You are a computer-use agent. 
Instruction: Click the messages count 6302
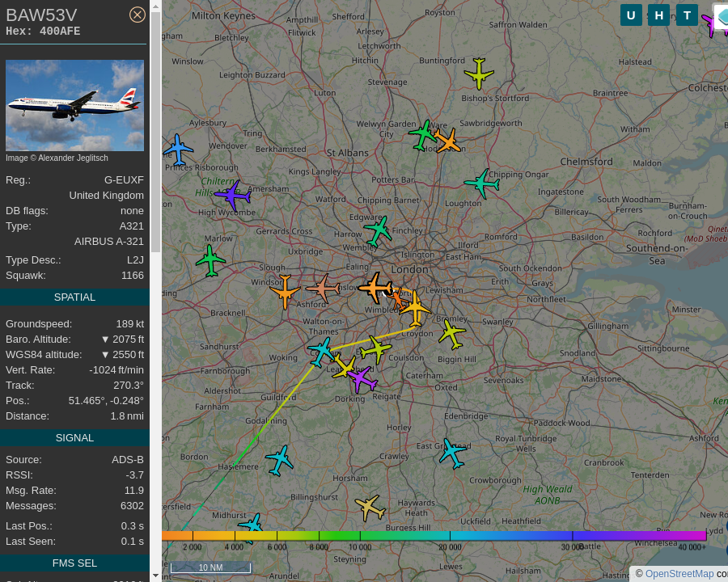132,505
